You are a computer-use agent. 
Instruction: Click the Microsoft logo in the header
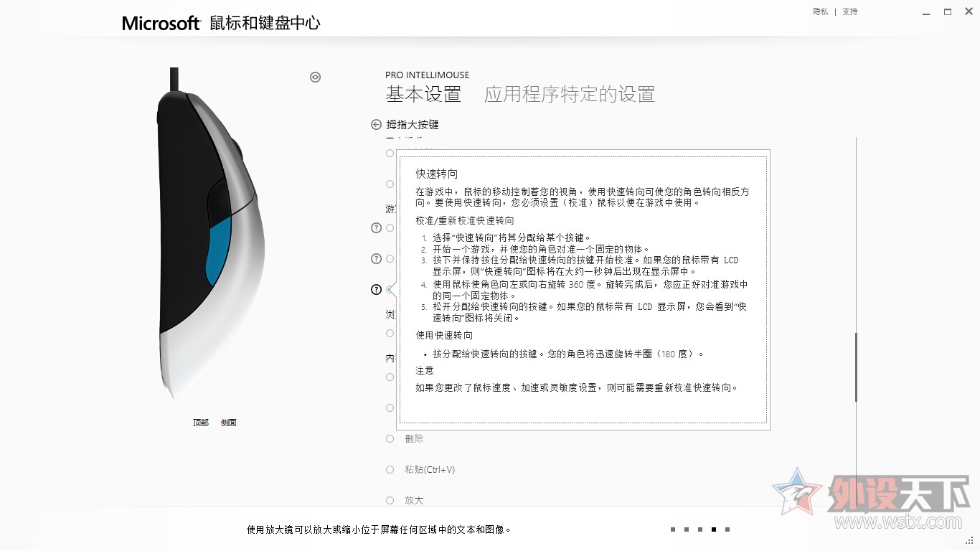161,23
